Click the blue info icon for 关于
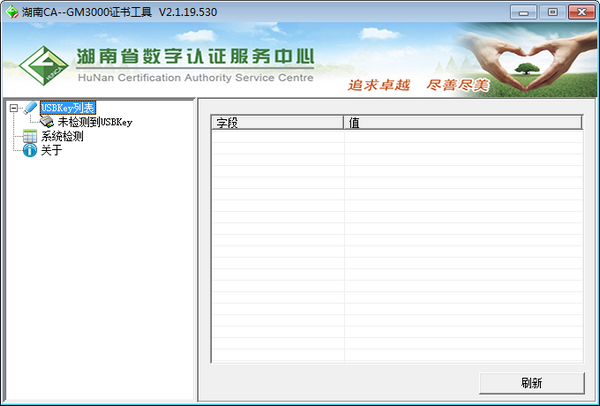 (x=30, y=150)
